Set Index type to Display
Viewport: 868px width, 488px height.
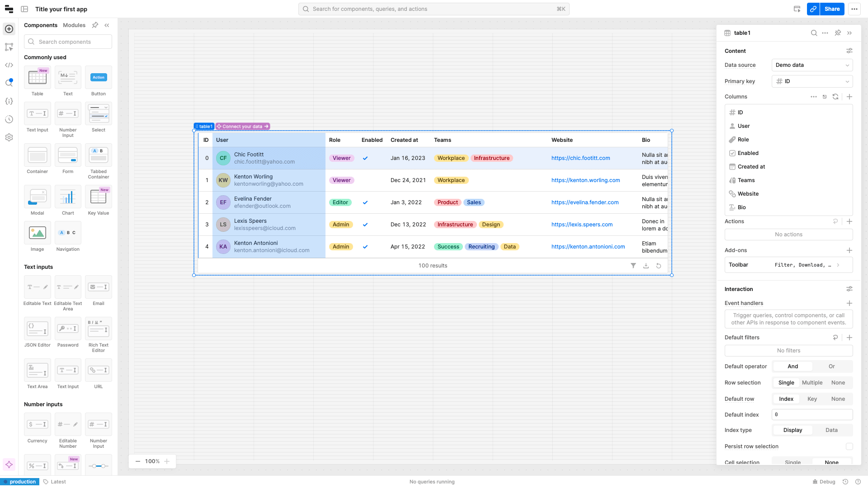(x=793, y=430)
